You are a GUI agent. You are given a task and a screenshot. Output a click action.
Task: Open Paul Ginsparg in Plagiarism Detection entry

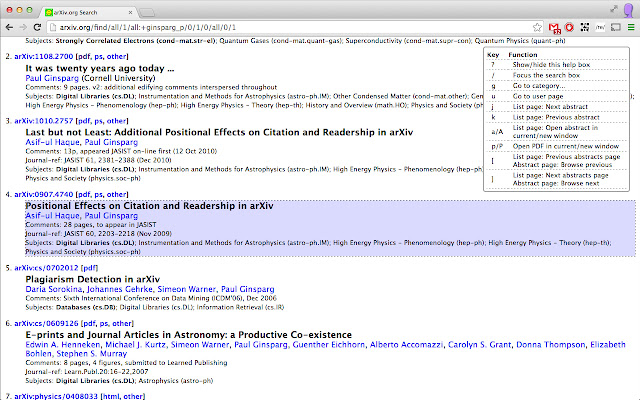pyautogui.click(x=248, y=289)
